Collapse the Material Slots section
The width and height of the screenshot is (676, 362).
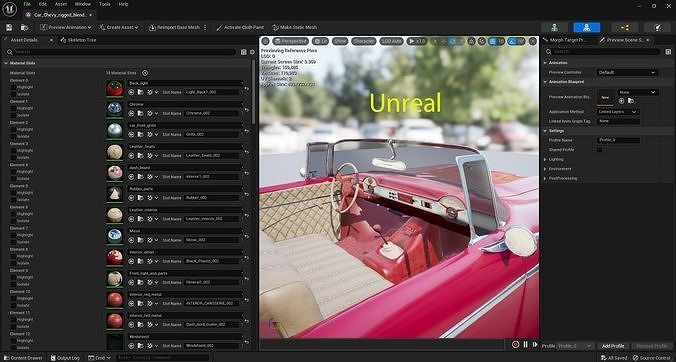click(6, 63)
